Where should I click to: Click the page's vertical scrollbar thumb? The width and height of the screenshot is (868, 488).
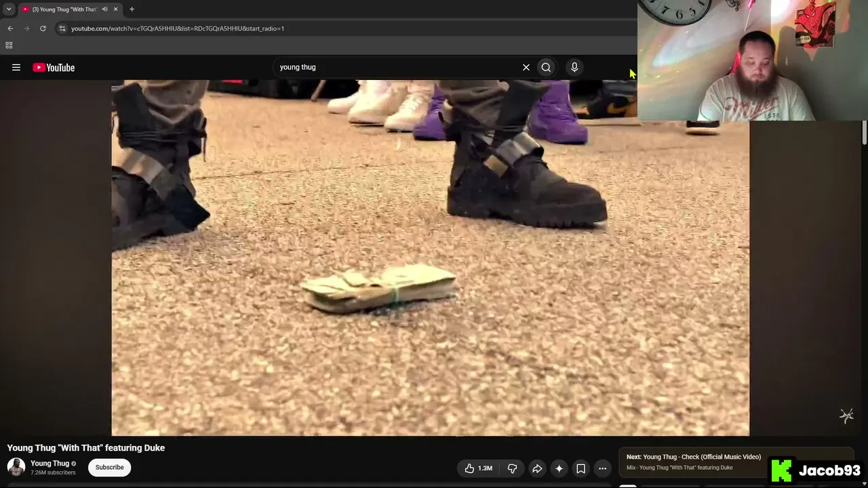tap(864, 133)
